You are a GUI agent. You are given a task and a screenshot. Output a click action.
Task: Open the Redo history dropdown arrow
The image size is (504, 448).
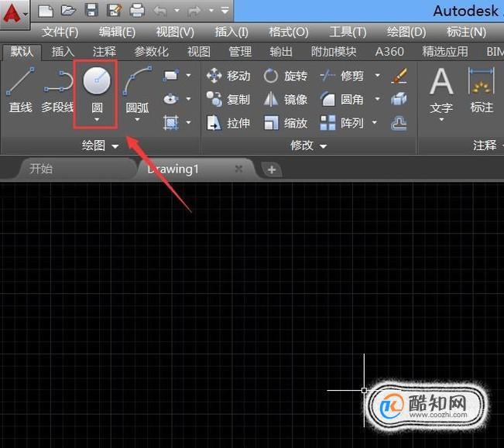point(211,11)
